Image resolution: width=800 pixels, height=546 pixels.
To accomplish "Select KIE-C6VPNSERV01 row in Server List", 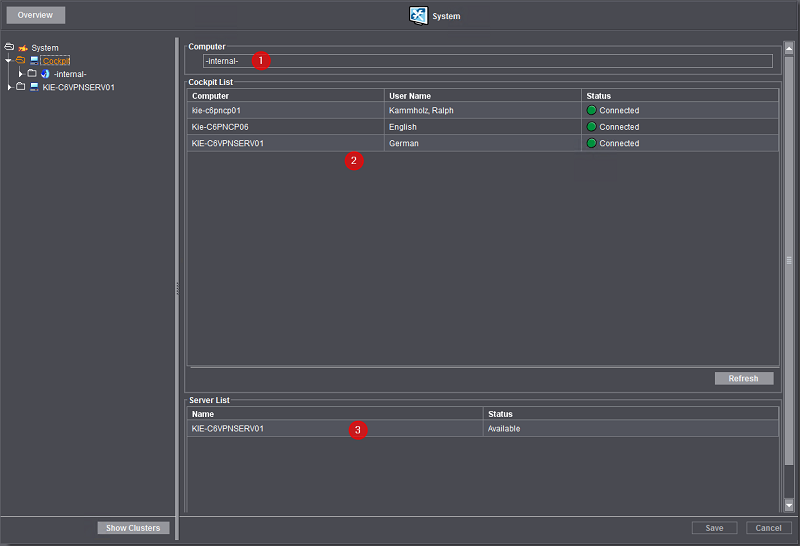I will [336, 429].
